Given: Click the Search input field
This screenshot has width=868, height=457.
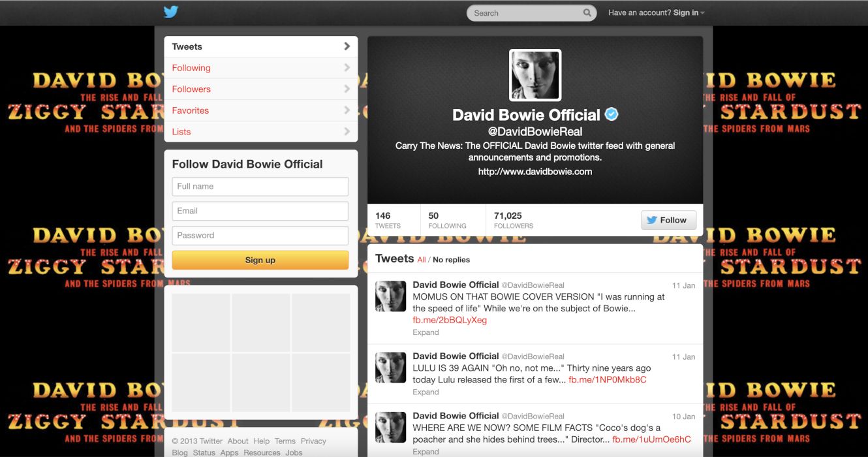Looking at the screenshot, I should pos(525,12).
